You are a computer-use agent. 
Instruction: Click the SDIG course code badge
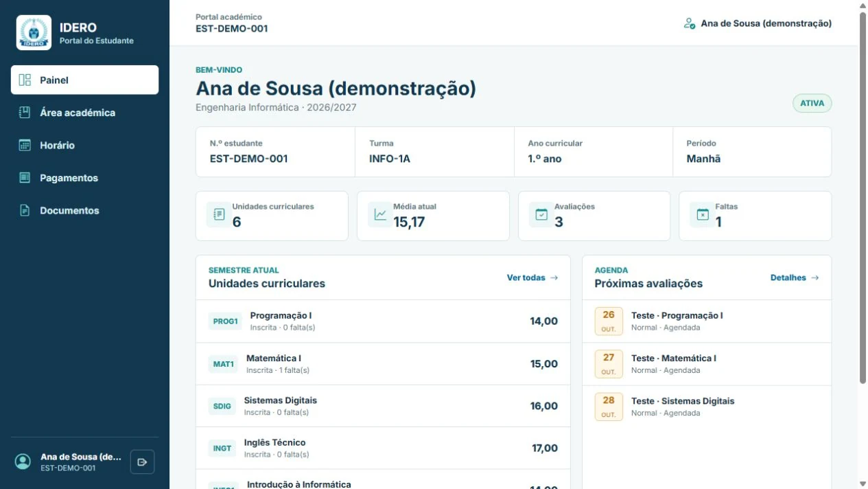pos(222,406)
